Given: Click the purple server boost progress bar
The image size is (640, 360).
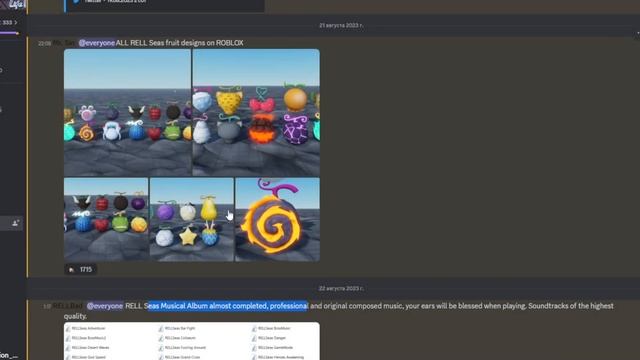Looking at the screenshot, I should [x=9, y=33].
